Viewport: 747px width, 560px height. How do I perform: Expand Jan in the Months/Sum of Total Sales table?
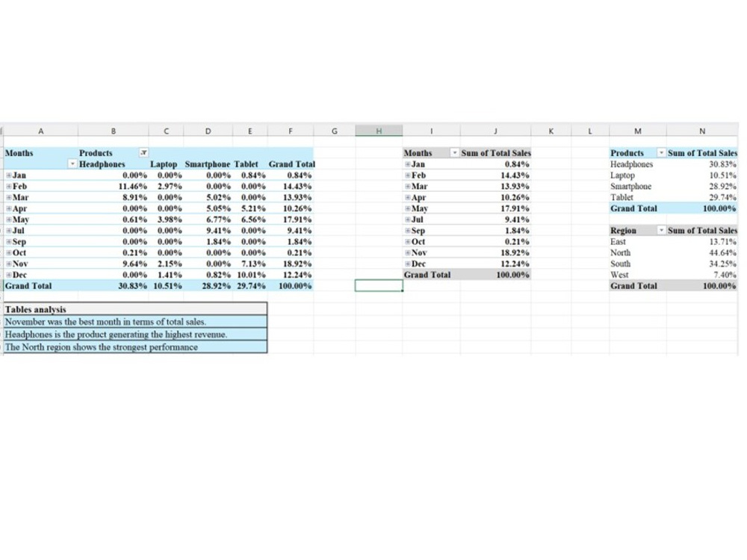[x=408, y=165]
